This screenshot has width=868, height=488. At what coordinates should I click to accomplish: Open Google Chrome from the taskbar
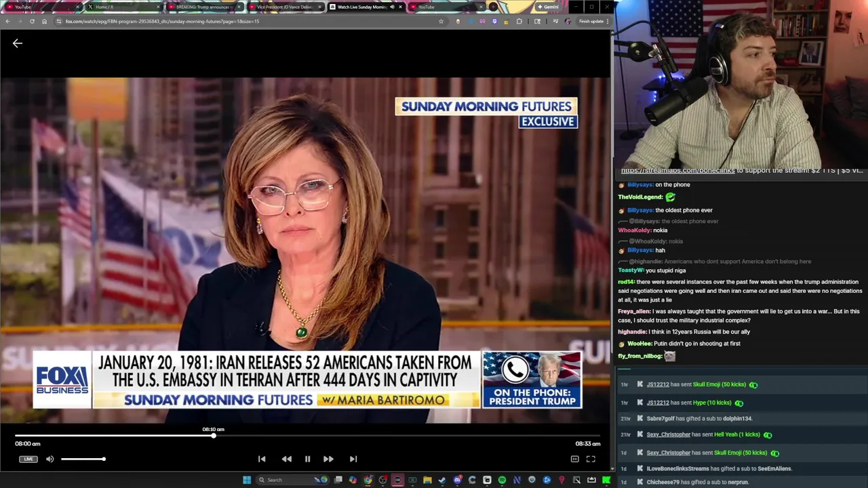pyautogui.click(x=368, y=480)
